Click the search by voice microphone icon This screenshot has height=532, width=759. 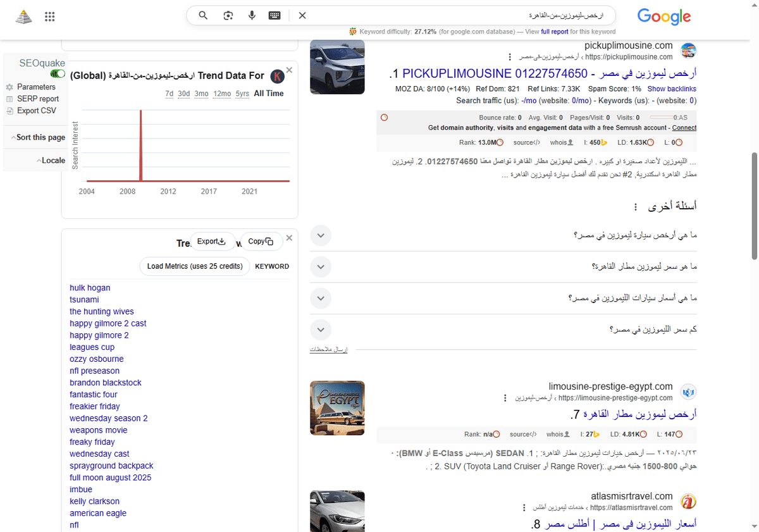click(x=252, y=15)
